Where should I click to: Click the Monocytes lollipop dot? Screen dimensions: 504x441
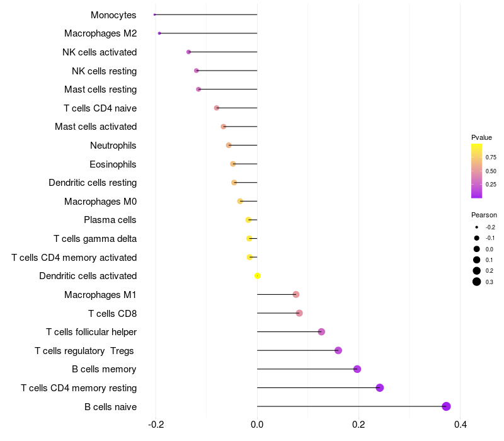pos(154,14)
